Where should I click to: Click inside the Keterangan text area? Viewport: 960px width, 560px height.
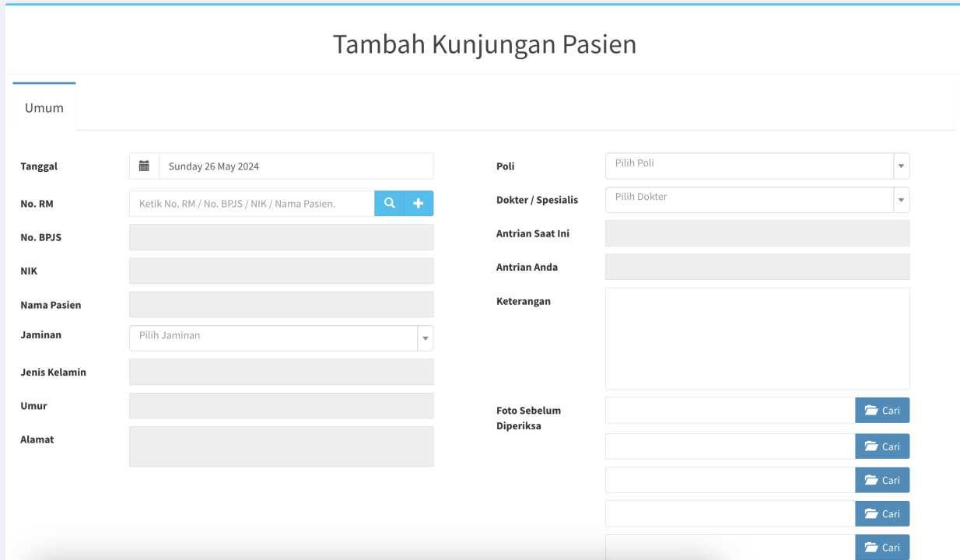pyautogui.click(x=756, y=338)
